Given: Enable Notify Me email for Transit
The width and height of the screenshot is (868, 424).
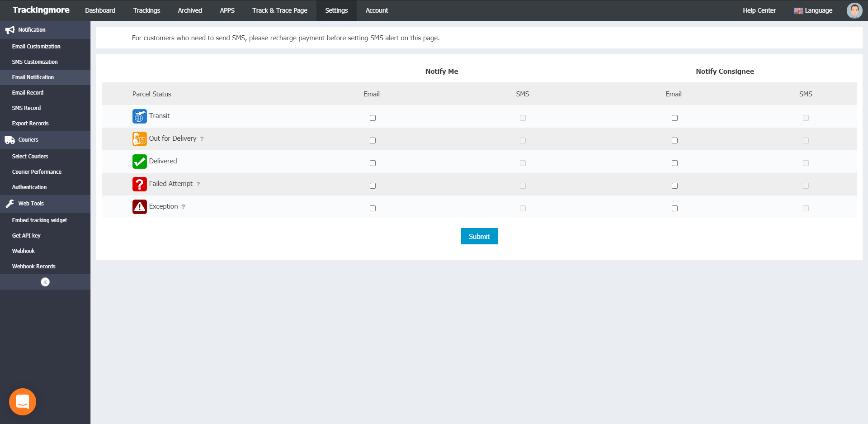Looking at the screenshot, I should [x=373, y=118].
